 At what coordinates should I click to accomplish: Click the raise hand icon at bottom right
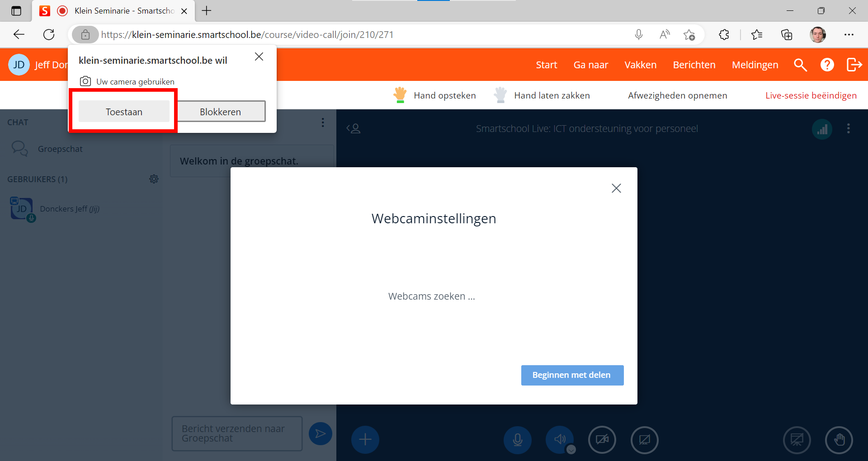tap(839, 440)
